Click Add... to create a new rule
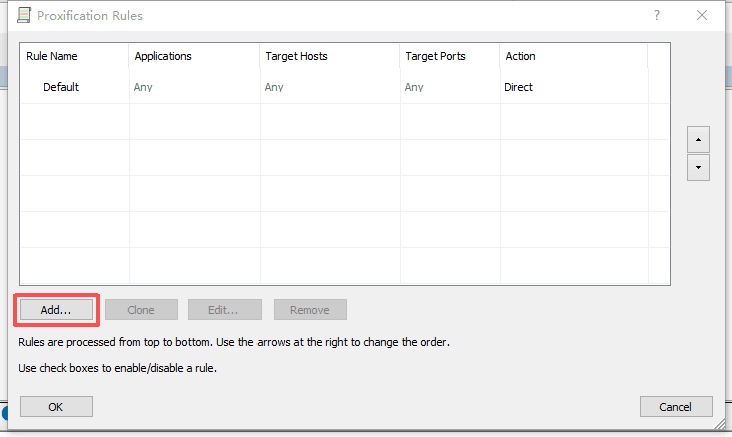The width and height of the screenshot is (732, 437). [x=56, y=310]
